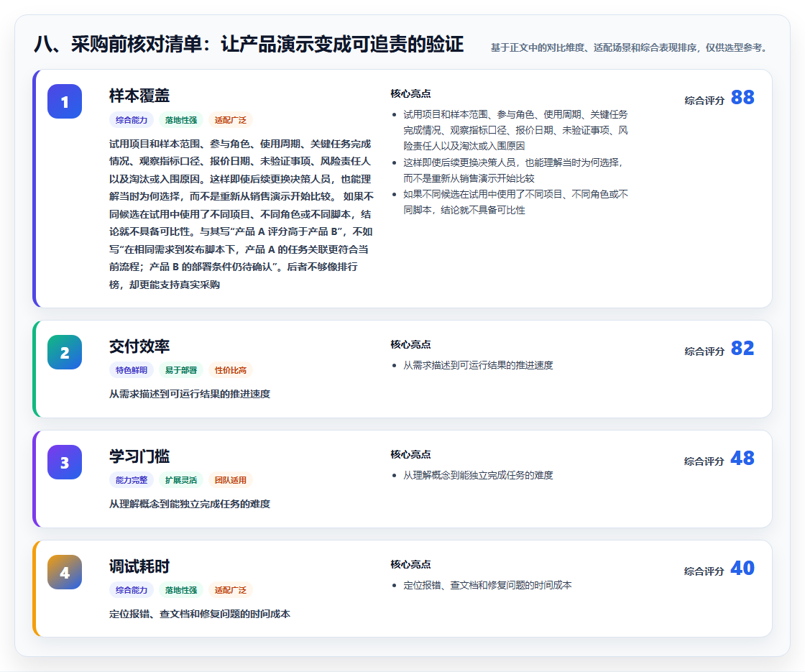
Task: Click the rank 2 number badge
Action: [x=65, y=352]
